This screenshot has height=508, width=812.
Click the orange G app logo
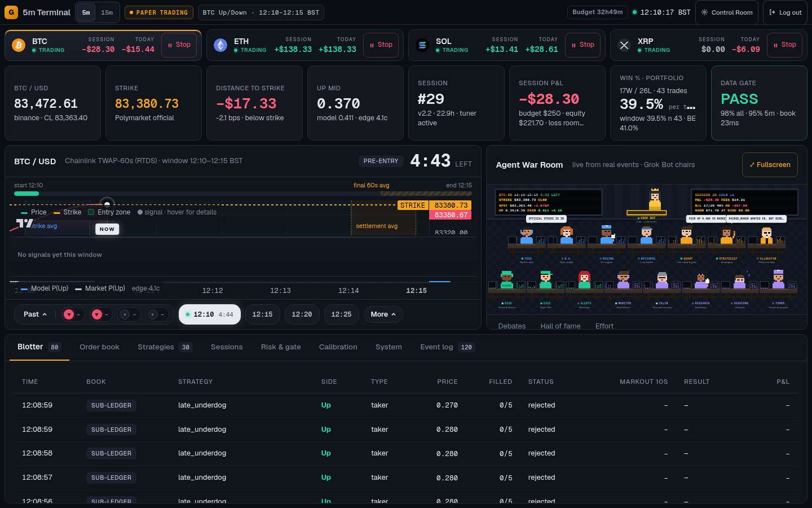[11, 12]
